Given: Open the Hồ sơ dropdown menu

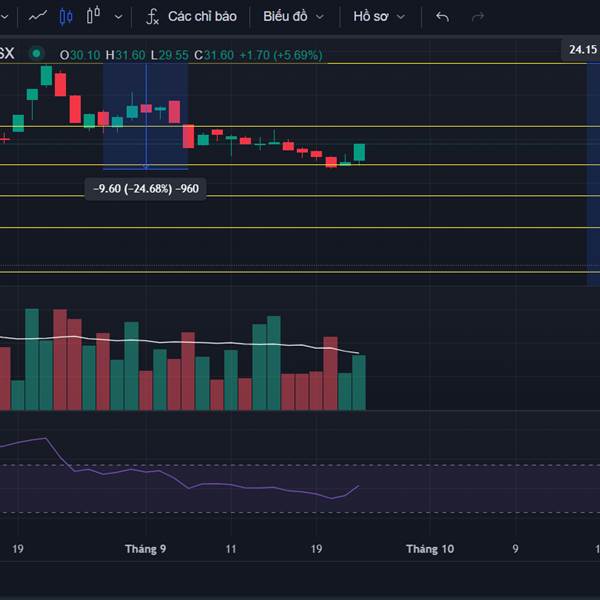Looking at the screenshot, I should (379, 17).
